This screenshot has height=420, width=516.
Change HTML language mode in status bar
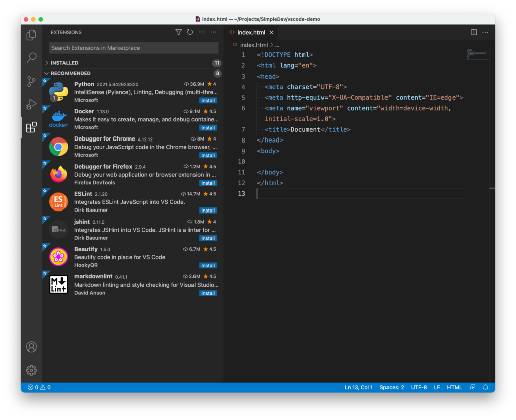[454, 387]
